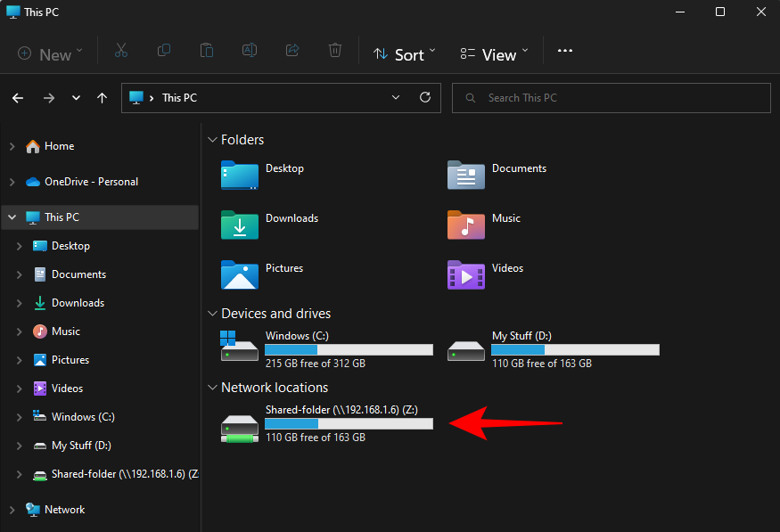Click the Windows (C:) storage usage bar
Screen dimensions: 780x532
[x=349, y=349]
